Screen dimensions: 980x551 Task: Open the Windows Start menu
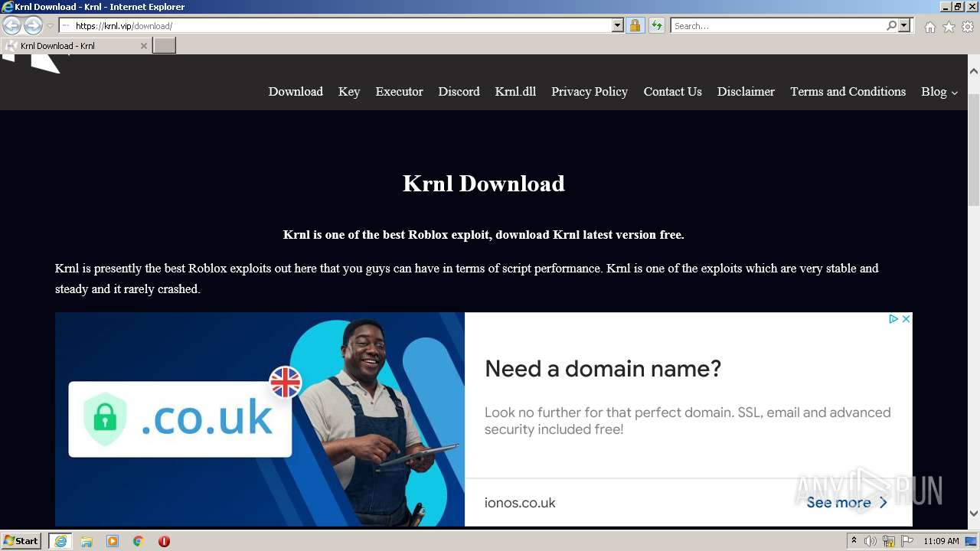click(x=21, y=541)
